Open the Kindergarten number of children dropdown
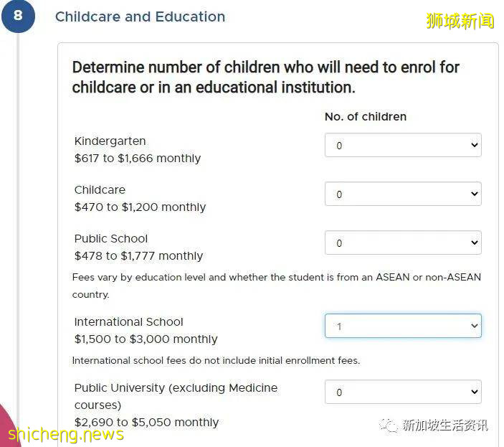Viewport: 504px width, 447px height. pyautogui.click(x=402, y=145)
